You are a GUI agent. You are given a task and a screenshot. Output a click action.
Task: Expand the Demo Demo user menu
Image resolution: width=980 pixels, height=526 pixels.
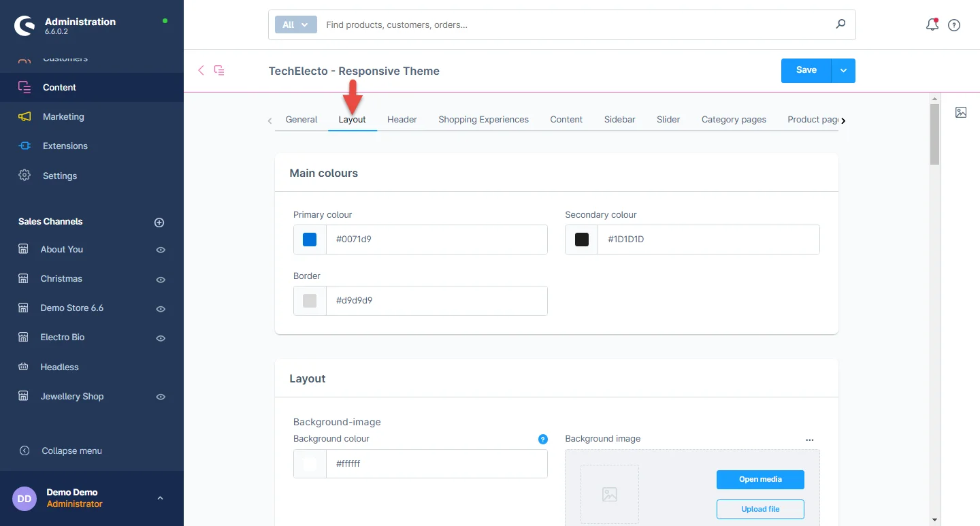(160, 498)
